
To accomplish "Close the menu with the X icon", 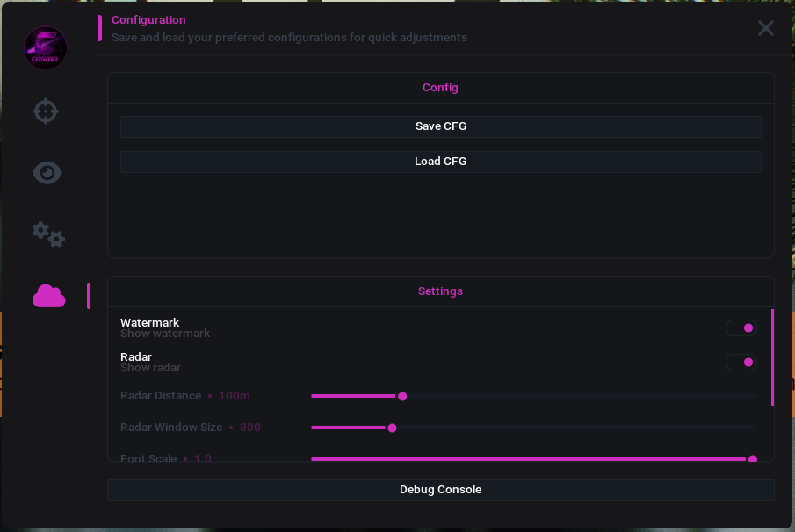I will pyautogui.click(x=766, y=28).
